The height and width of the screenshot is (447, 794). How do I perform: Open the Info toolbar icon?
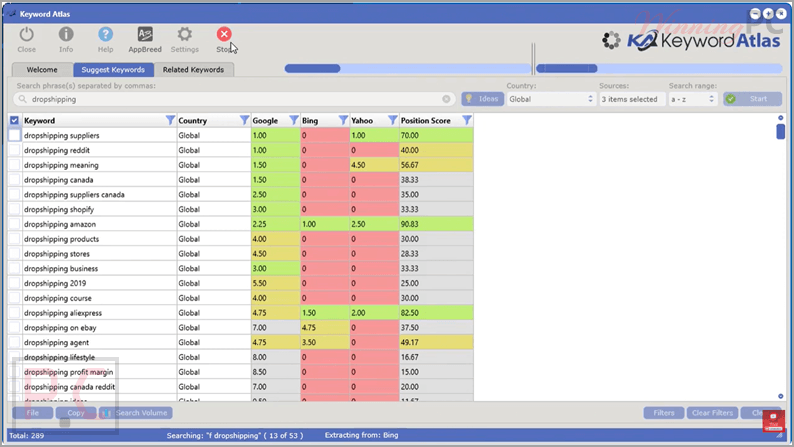66,34
